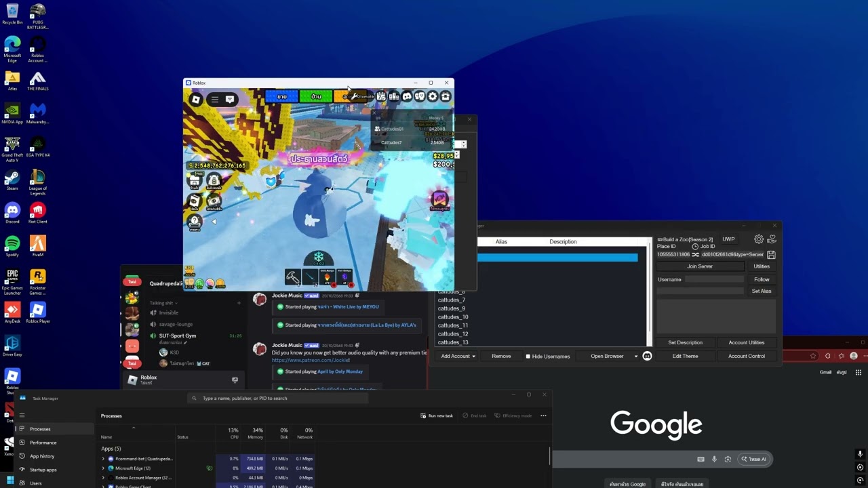Sort by Memory column header
The height and width of the screenshot is (488, 868).
[256, 433]
